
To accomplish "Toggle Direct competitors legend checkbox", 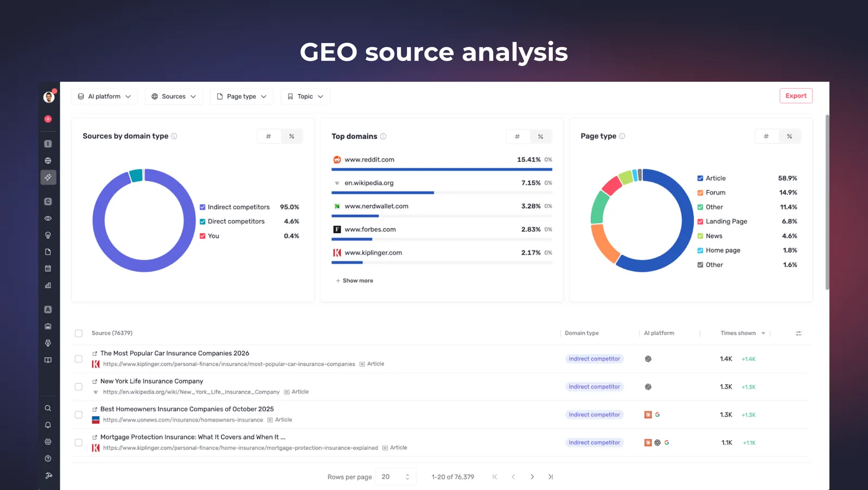I will pyautogui.click(x=202, y=222).
